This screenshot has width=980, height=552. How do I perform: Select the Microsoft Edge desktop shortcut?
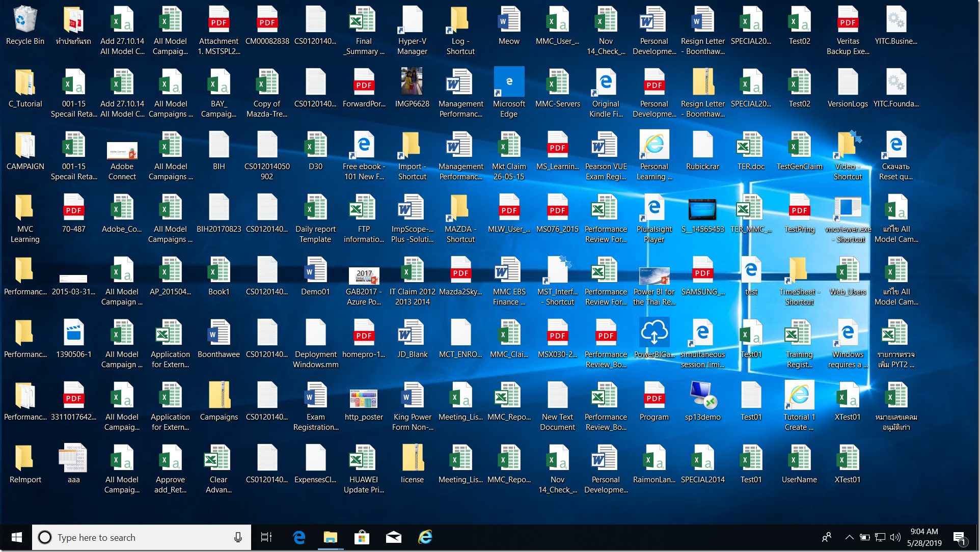tap(509, 93)
